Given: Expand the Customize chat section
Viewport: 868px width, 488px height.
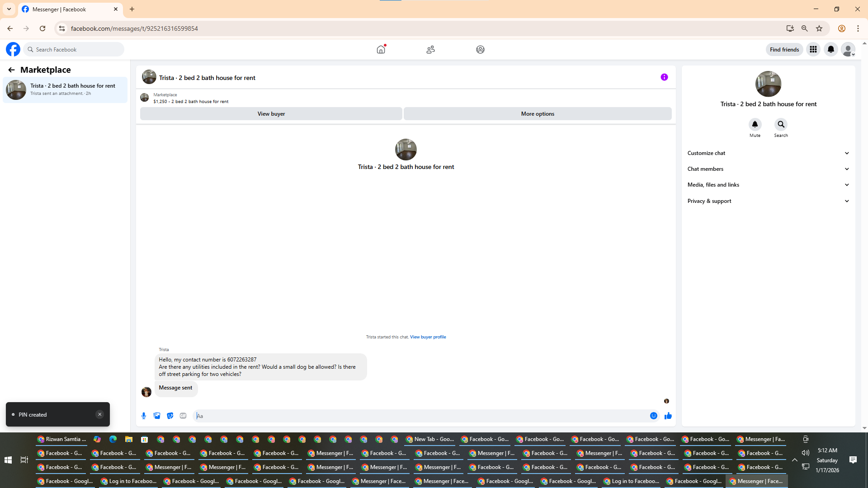Looking at the screenshot, I should [x=768, y=153].
